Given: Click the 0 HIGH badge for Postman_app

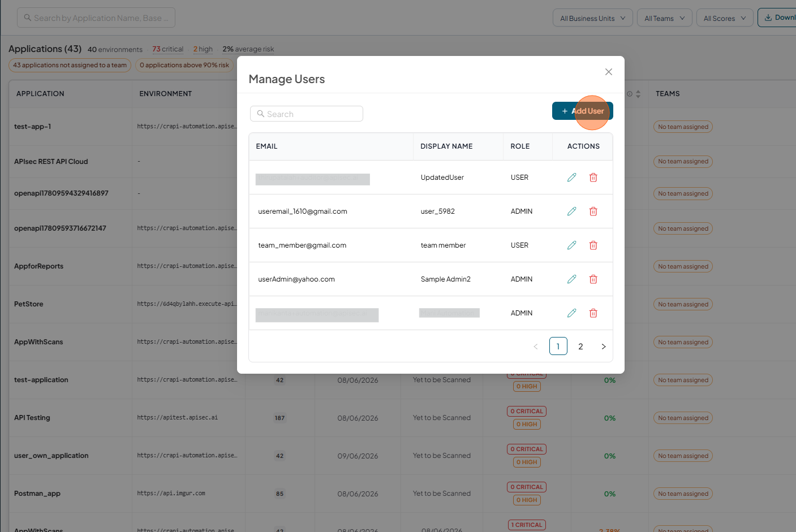Looking at the screenshot, I should [x=527, y=500].
